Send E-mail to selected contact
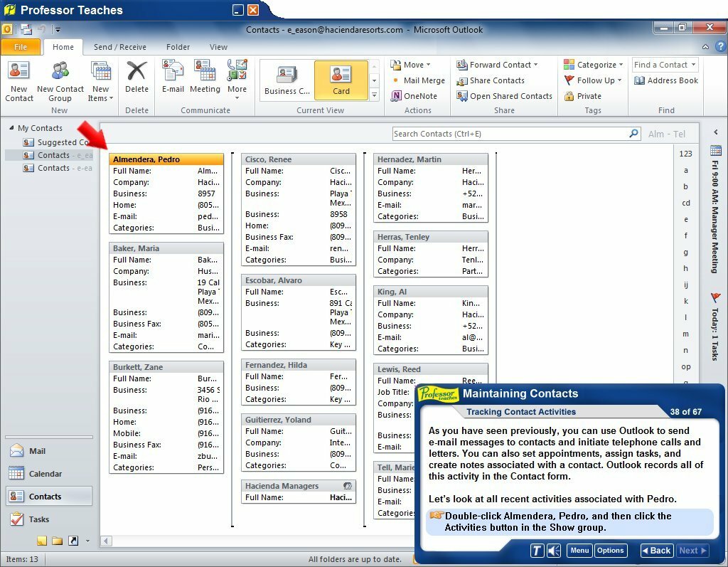728x567 pixels. (173, 77)
